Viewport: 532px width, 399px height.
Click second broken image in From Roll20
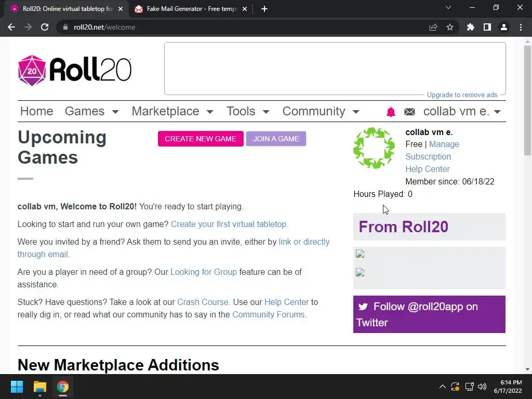tap(360, 272)
